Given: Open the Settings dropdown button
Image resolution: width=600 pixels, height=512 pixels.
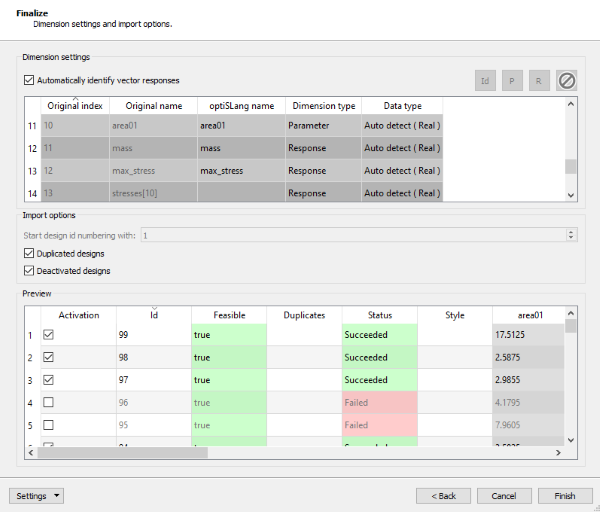Looking at the screenshot, I should click(x=36, y=496).
